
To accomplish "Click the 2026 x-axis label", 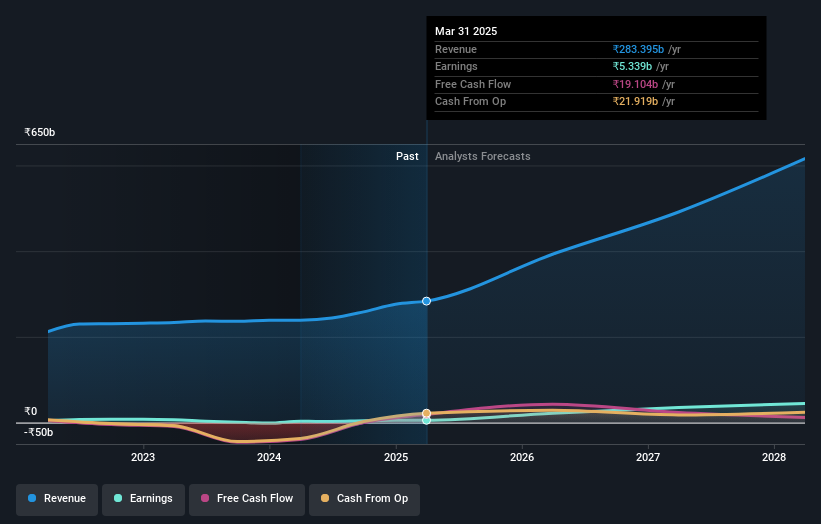I will (522, 458).
